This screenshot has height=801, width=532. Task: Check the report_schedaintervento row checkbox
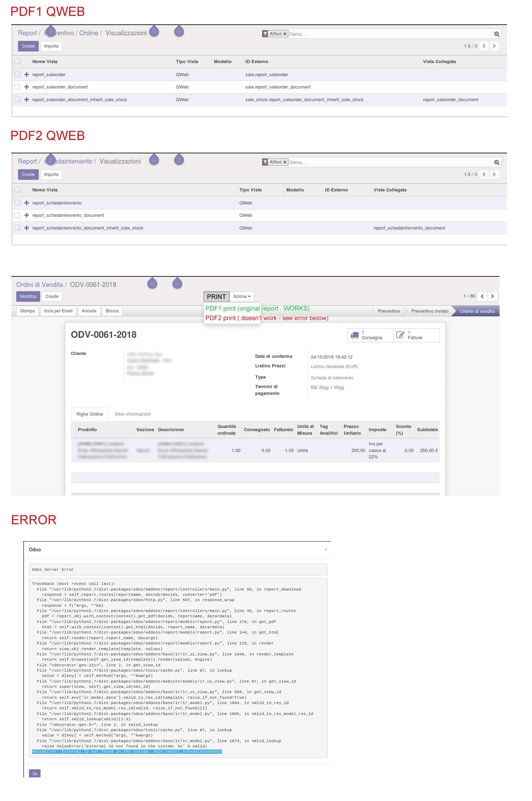pyautogui.click(x=17, y=203)
